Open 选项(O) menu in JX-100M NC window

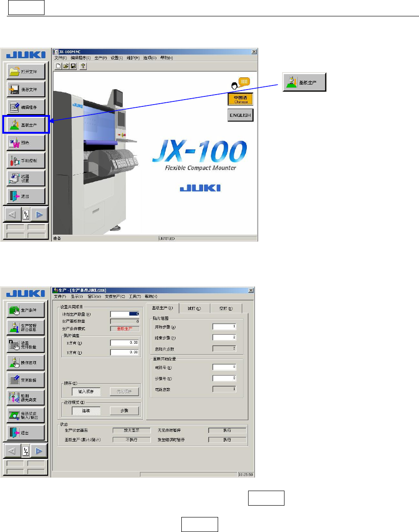point(150,58)
